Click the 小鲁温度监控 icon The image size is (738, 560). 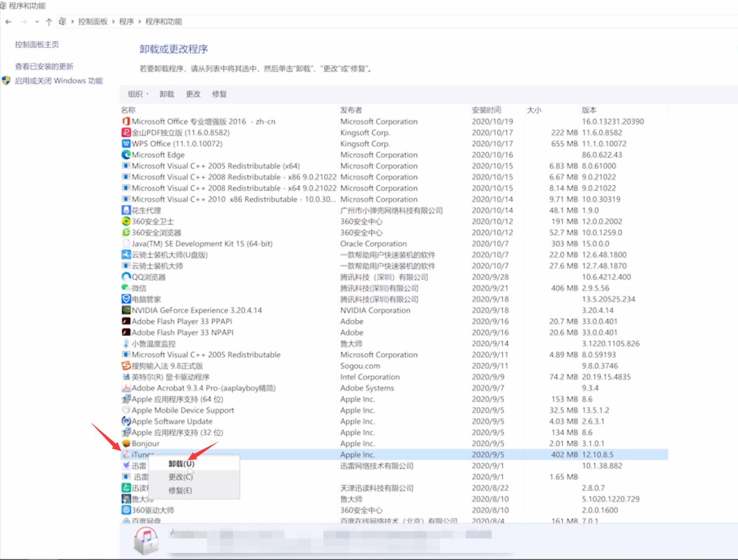(126, 343)
